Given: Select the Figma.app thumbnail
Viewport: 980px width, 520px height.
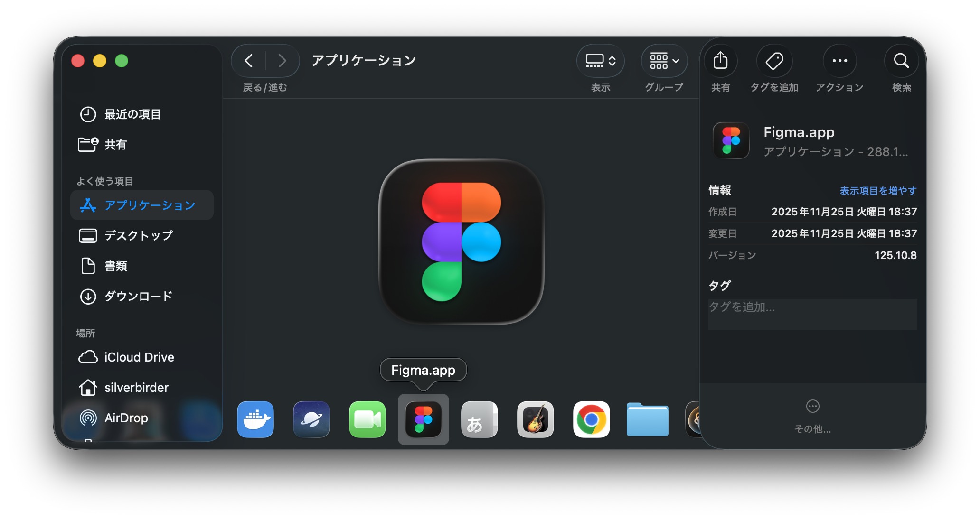Looking at the screenshot, I should [x=423, y=419].
